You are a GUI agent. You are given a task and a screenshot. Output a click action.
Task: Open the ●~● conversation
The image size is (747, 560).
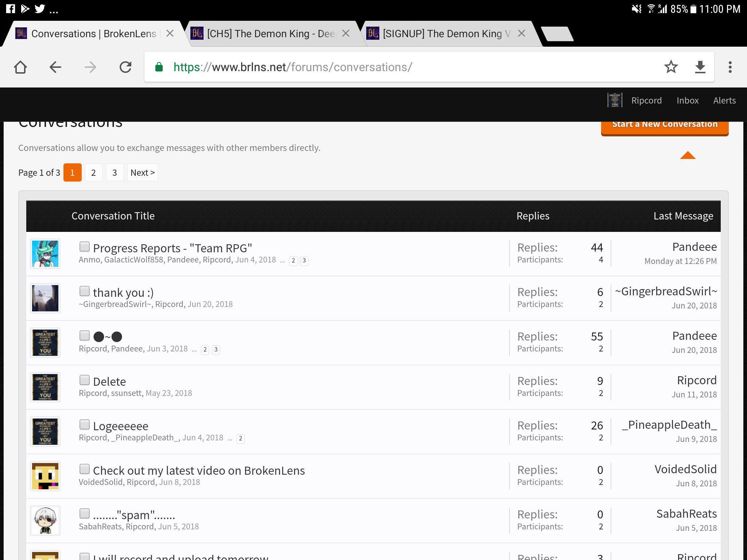coord(108,337)
